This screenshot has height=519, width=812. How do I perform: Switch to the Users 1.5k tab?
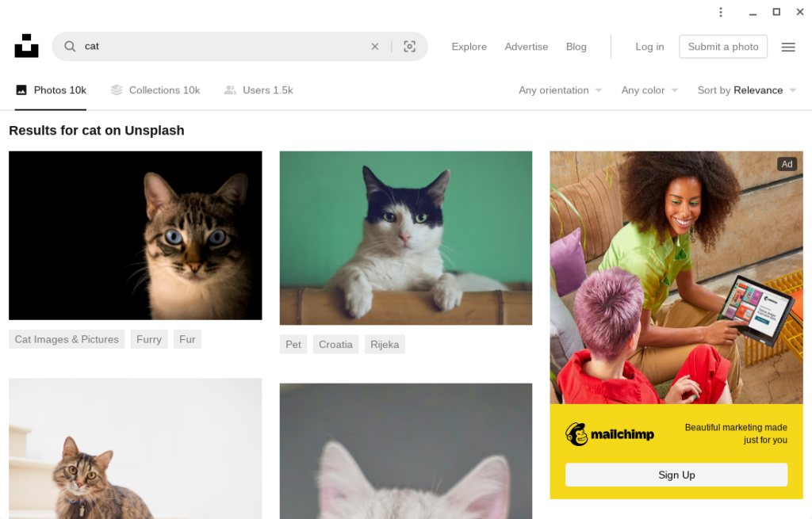[259, 90]
